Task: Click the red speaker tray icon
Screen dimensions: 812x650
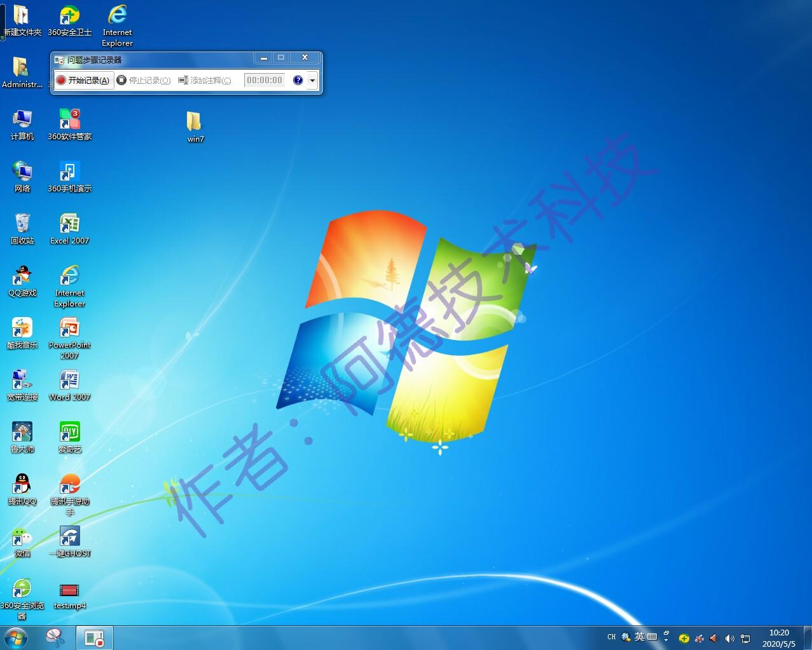Action: (x=714, y=639)
